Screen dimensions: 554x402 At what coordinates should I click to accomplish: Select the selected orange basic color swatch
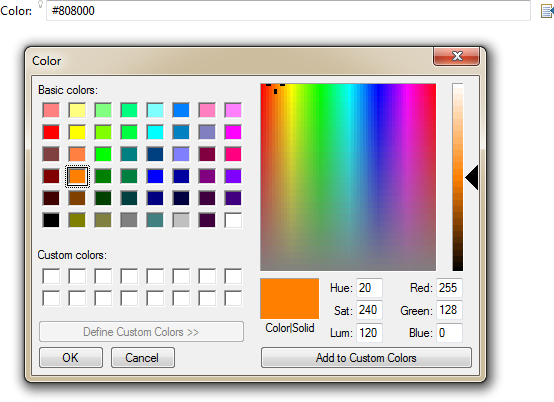(x=77, y=176)
